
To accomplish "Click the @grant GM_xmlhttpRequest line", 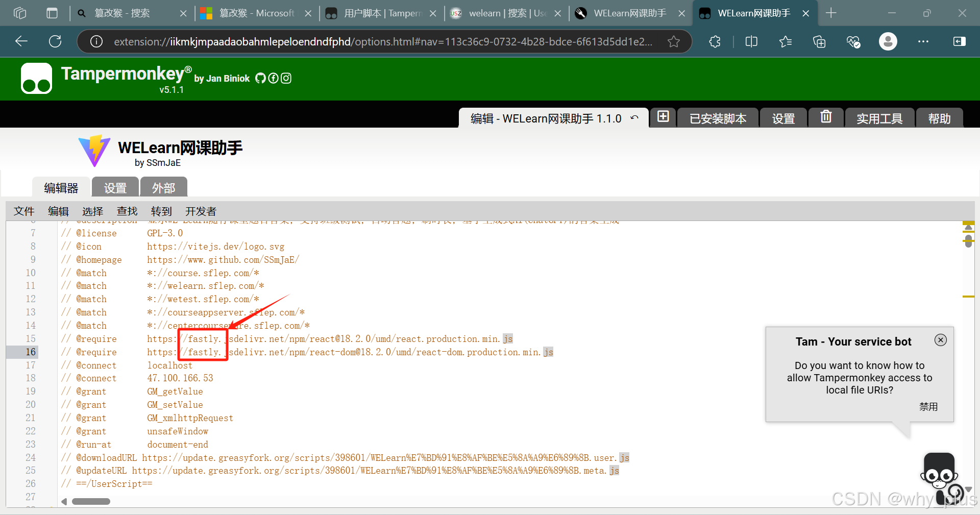I will pyautogui.click(x=147, y=418).
